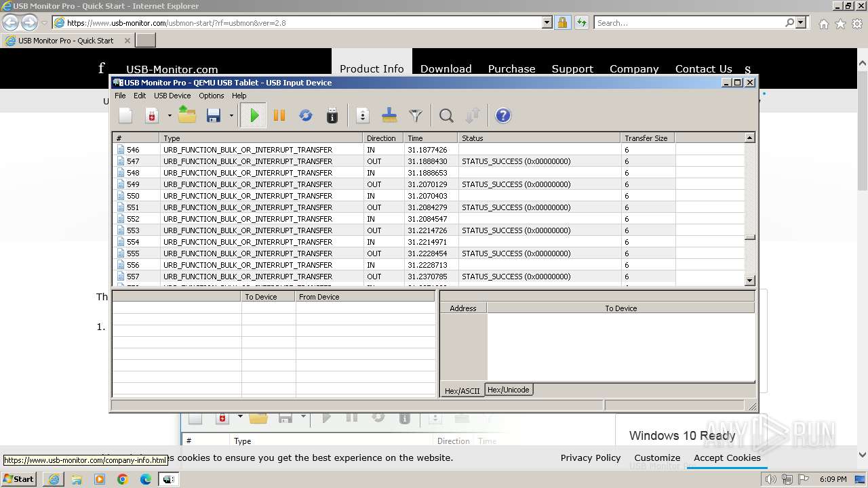The width and height of the screenshot is (868, 488).
Task: Open Purchase link on website nav
Action: [512, 69]
